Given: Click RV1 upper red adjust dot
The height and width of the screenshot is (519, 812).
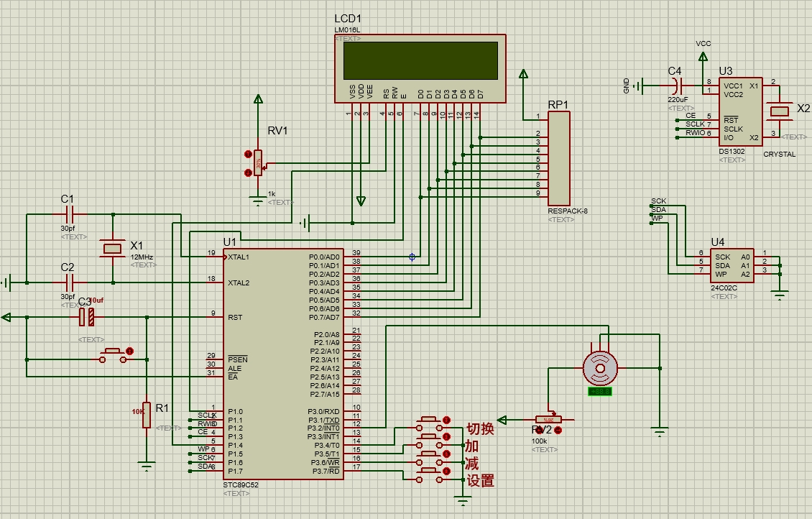Looking at the screenshot, I should coord(248,154).
